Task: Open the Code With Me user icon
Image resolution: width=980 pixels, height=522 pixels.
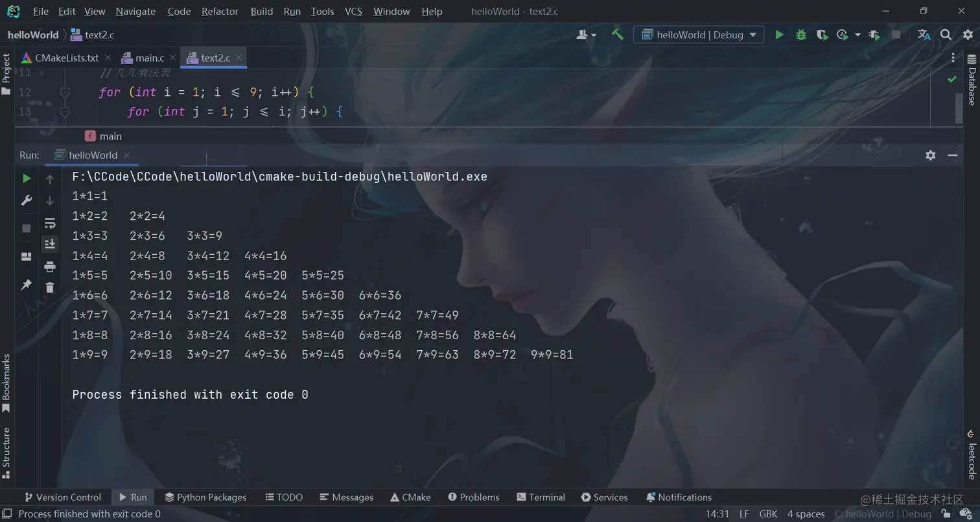Action: [x=582, y=34]
